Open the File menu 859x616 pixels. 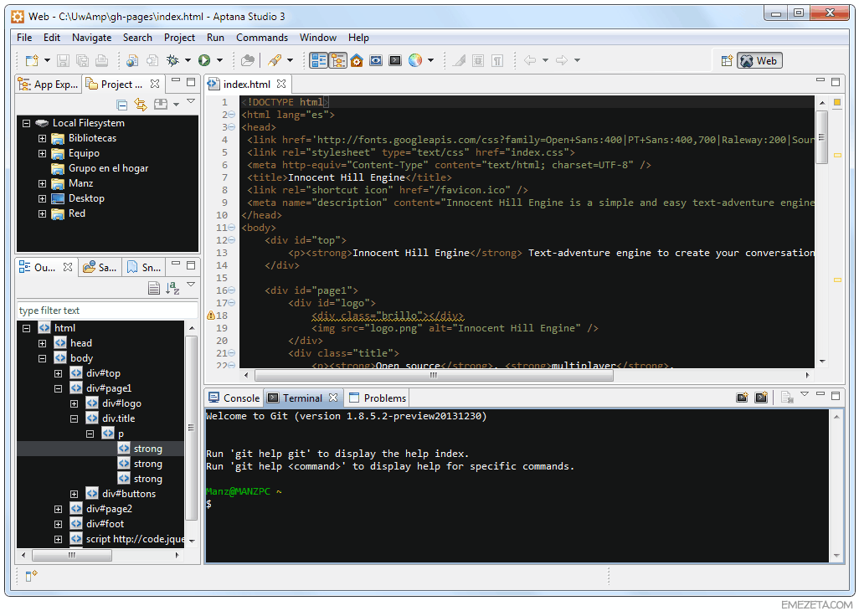[x=24, y=37]
